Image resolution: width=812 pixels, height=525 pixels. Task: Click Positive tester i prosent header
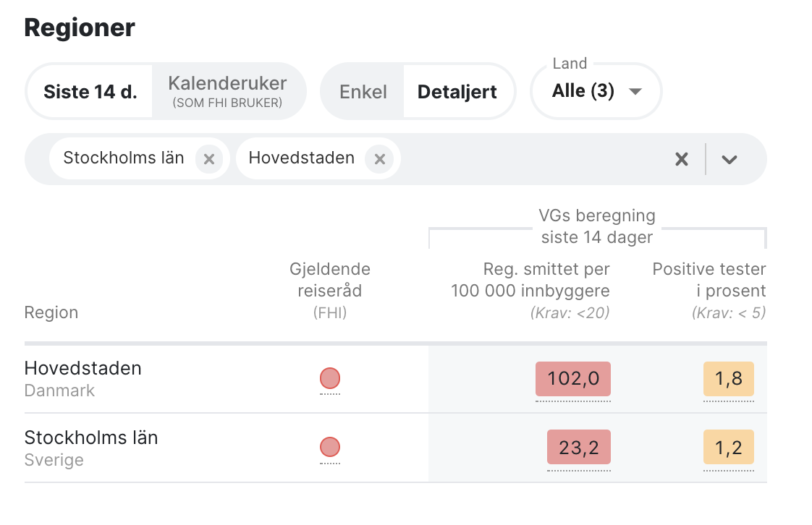709,280
